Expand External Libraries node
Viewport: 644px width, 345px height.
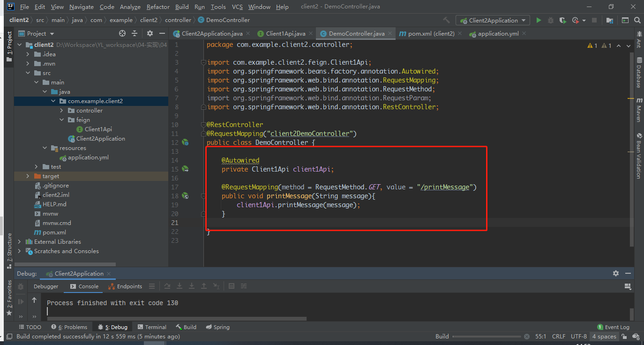pos(20,241)
